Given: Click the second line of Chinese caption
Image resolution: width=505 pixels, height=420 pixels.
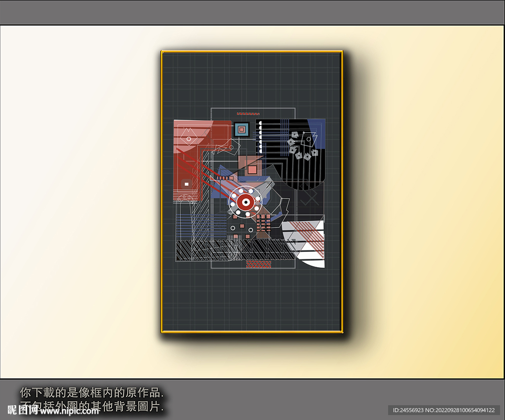Looking at the screenshot, I should 91,407.
